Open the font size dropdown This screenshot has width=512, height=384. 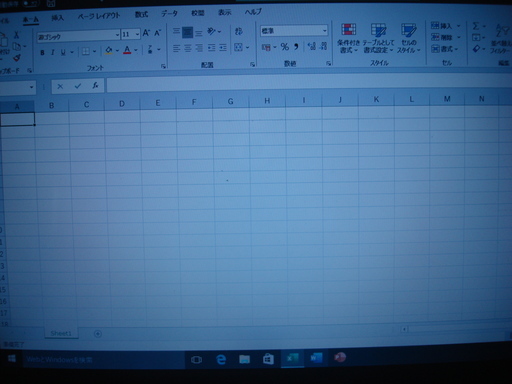pos(137,34)
